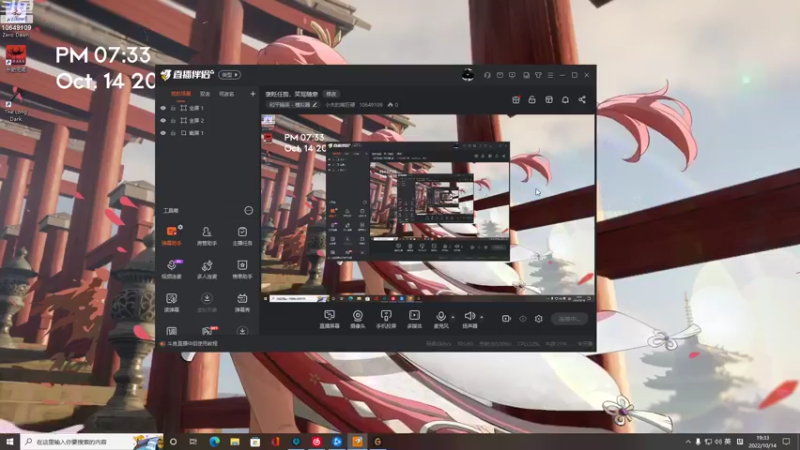This screenshot has height=450, width=800.
Task: Open the notification bell icon
Action: click(565, 99)
